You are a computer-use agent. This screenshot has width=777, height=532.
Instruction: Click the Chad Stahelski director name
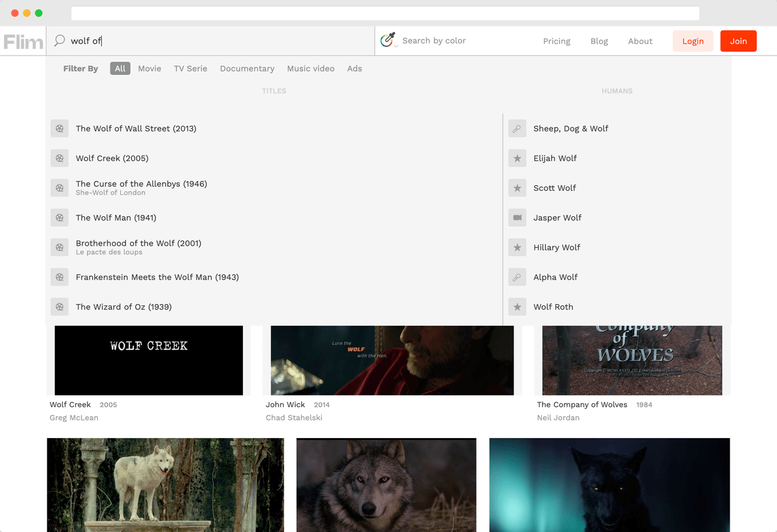(x=294, y=417)
